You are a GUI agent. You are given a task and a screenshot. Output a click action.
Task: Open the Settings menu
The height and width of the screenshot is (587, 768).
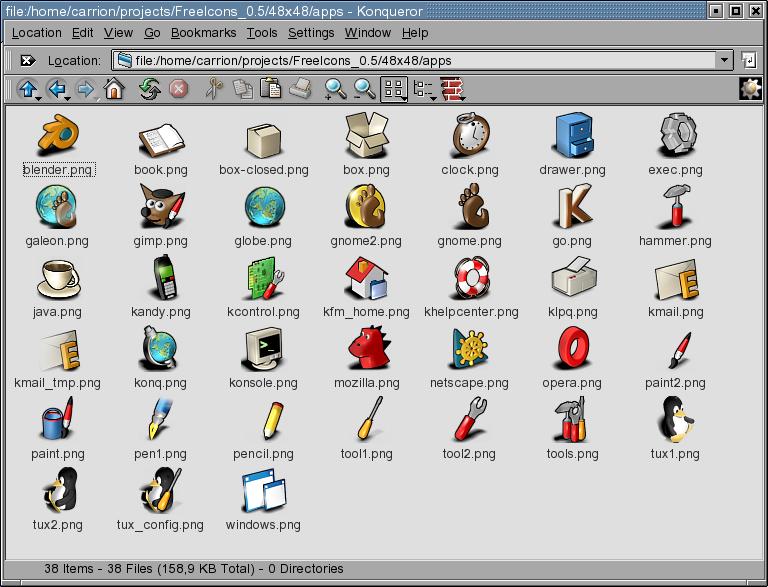pyautogui.click(x=311, y=33)
